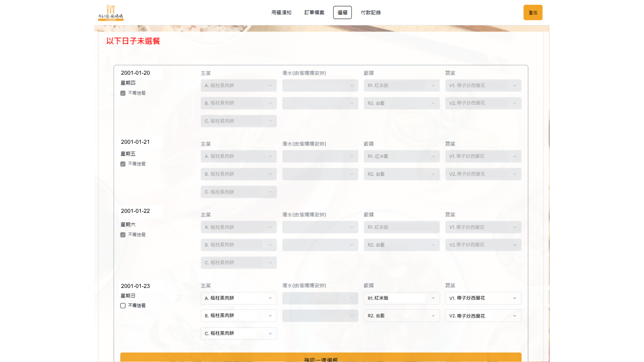Click the site logo in the header
Viewport: 644px width, 362px height.
point(111,13)
